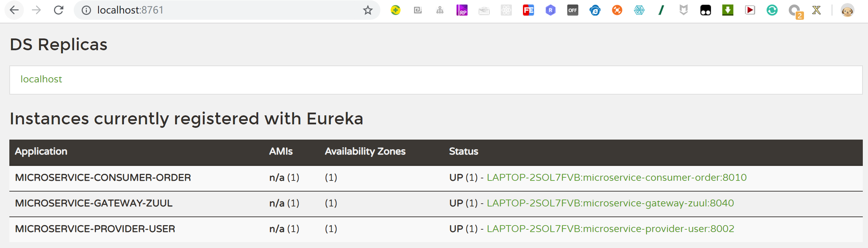The width and height of the screenshot is (868, 248).
Task: Open microservice-consumer-order:8010 instance link
Action: (x=616, y=178)
